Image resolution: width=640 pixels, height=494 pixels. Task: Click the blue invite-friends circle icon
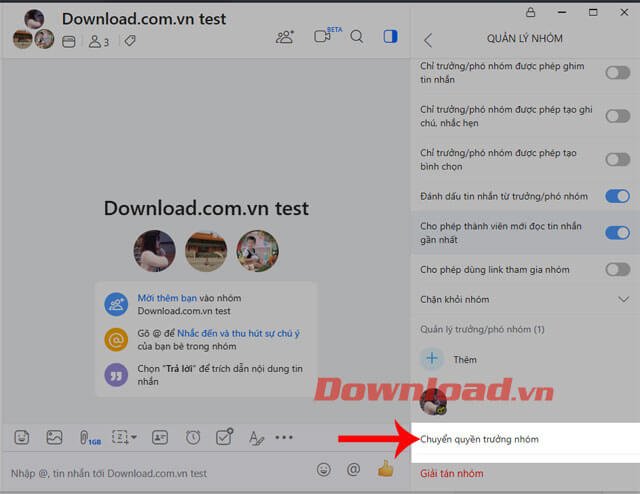click(x=116, y=304)
